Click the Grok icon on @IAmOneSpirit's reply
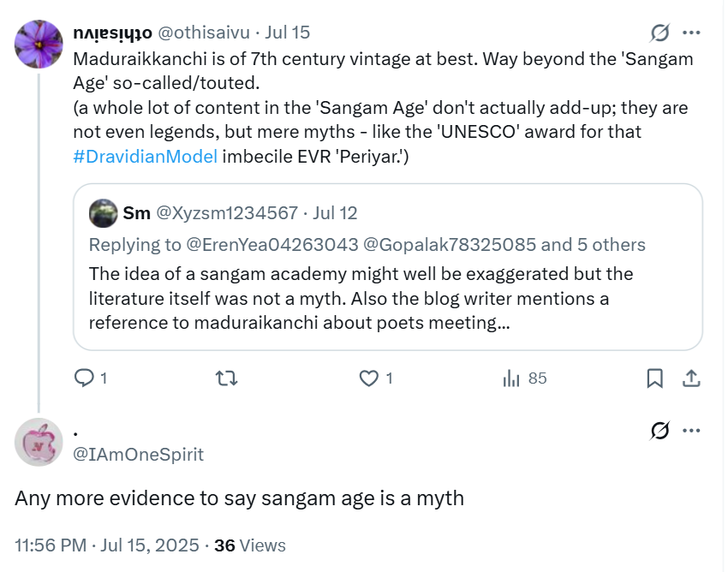The width and height of the screenshot is (728, 572). [x=659, y=431]
